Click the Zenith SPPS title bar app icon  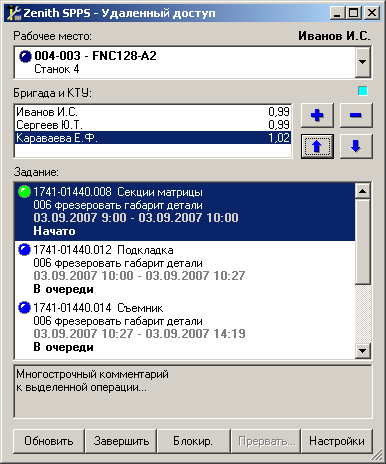pyautogui.click(x=14, y=13)
